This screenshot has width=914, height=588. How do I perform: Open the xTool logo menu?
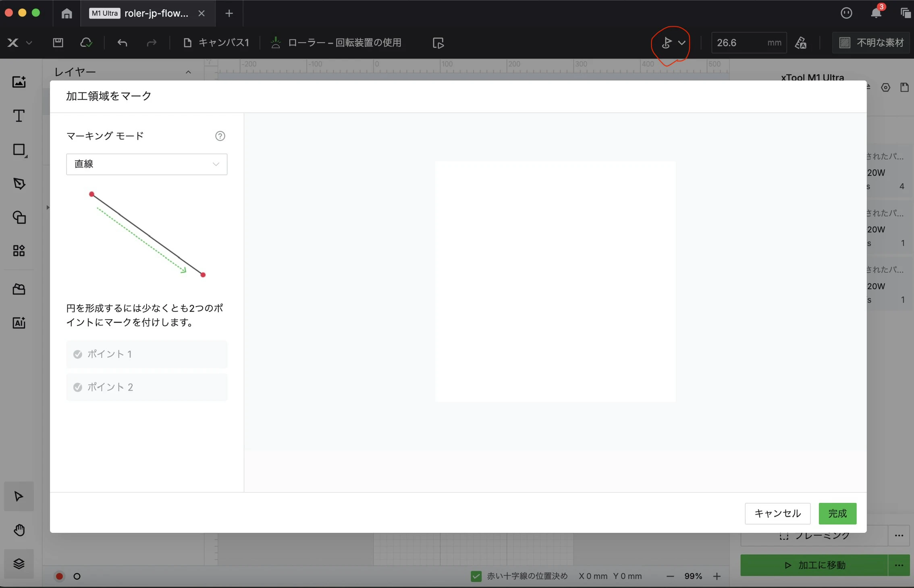pos(19,43)
